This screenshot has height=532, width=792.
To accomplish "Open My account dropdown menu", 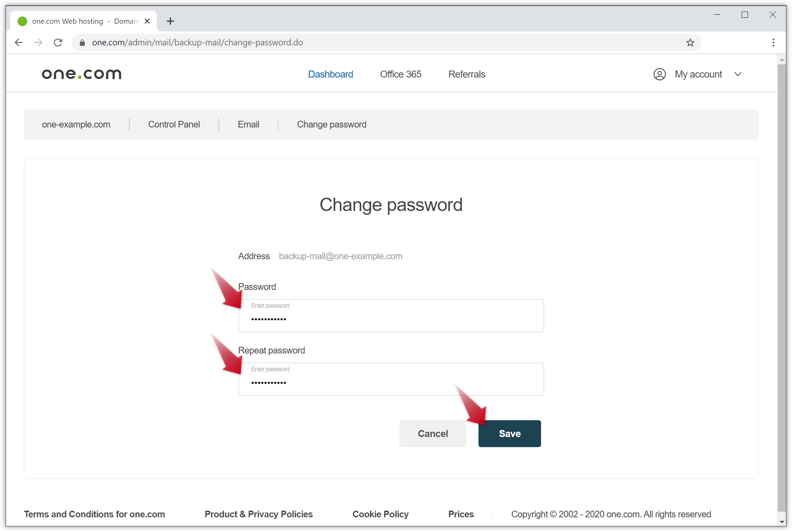I will (698, 74).
